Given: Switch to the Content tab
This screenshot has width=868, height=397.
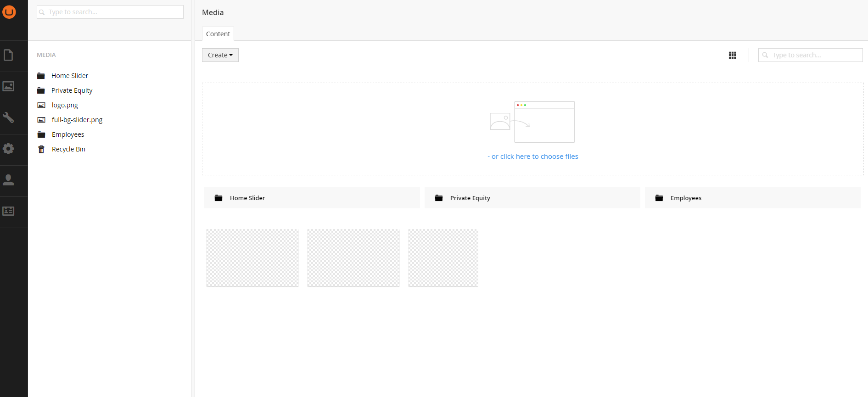Looking at the screenshot, I should coord(218,34).
